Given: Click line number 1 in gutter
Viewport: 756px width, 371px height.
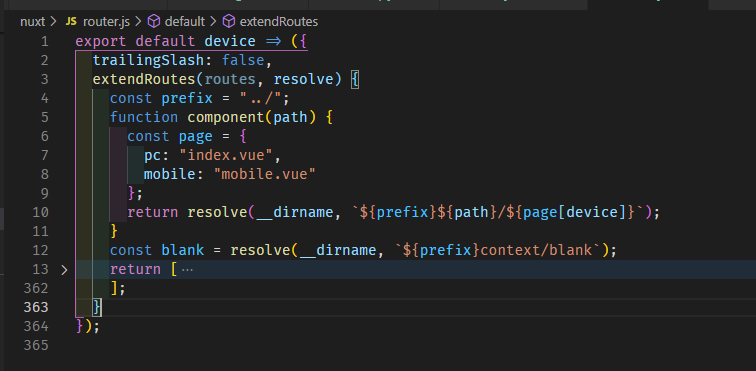Looking at the screenshot, I should coord(44,41).
